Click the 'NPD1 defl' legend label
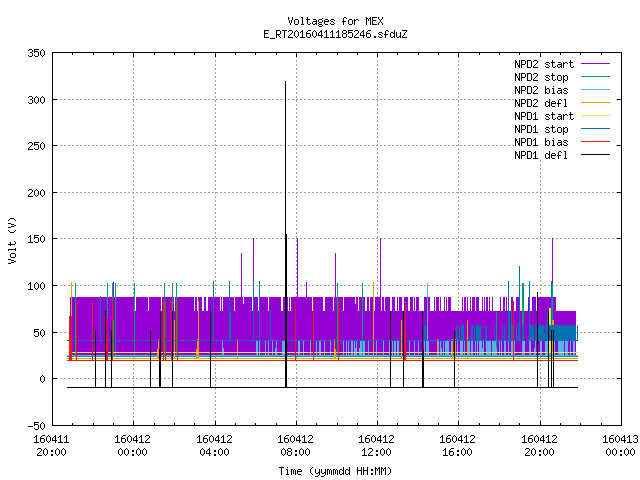This screenshot has width=640, height=480. [541, 155]
